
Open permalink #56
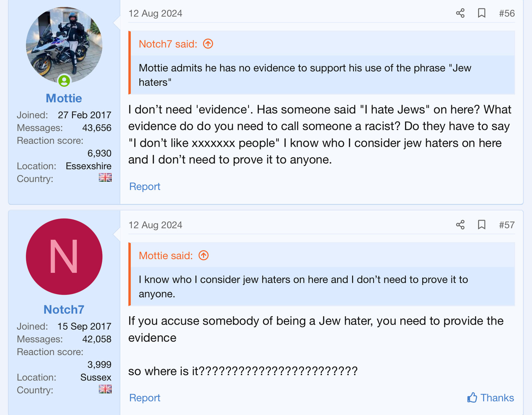[507, 13]
